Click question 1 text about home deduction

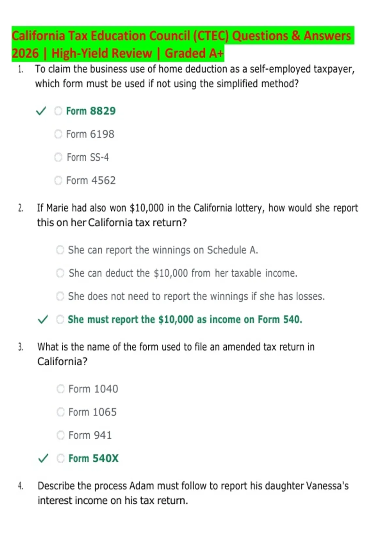point(195,76)
